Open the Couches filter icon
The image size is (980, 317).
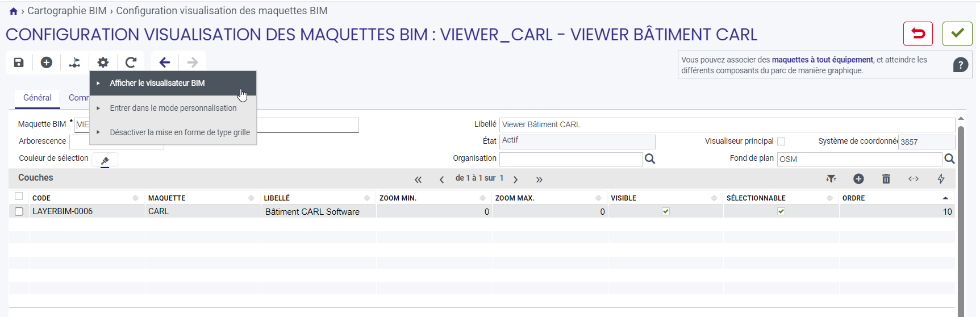click(x=831, y=179)
